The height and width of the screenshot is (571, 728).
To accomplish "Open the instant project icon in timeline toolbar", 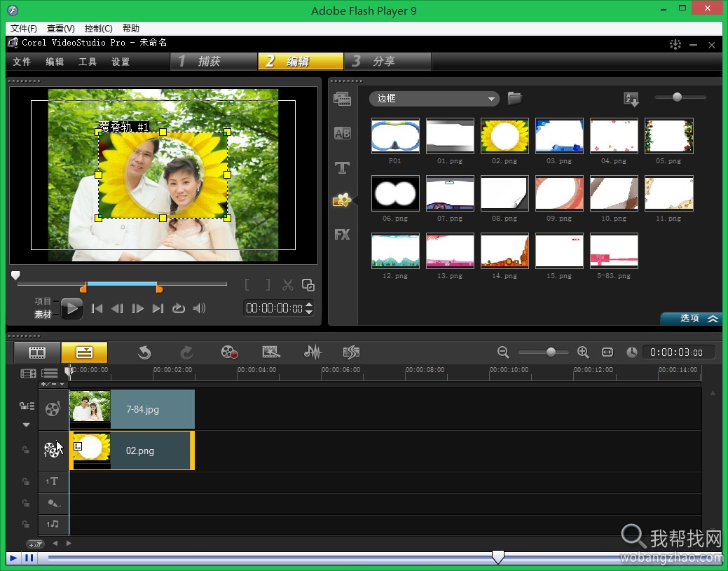I will pyautogui.click(x=271, y=352).
